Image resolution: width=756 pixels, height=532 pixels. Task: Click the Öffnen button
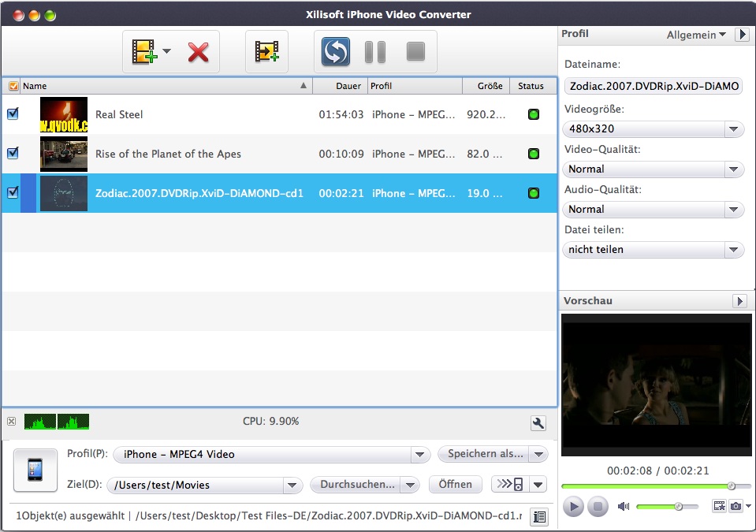pyautogui.click(x=455, y=484)
